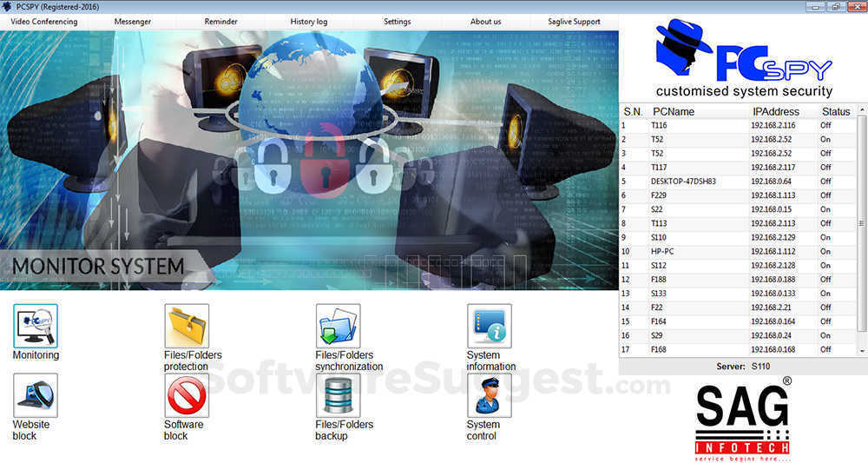The width and height of the screenshot is (868, 463).
Task: Click IP address 192.168.2.129
Action: click(773, 237)
